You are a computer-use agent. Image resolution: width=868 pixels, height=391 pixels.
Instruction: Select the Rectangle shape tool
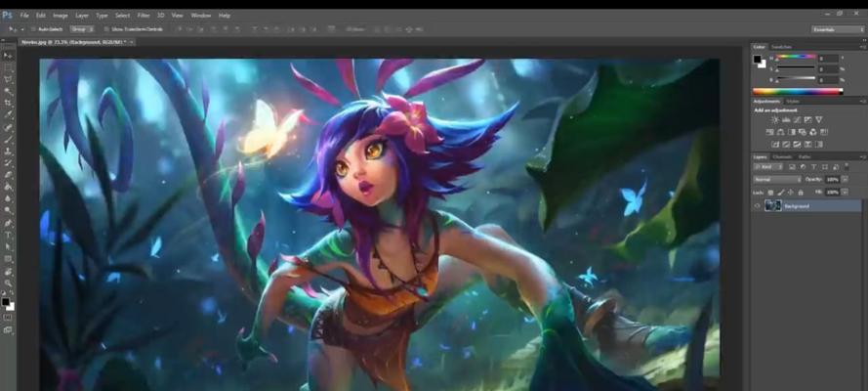click(x=9, y=258)
